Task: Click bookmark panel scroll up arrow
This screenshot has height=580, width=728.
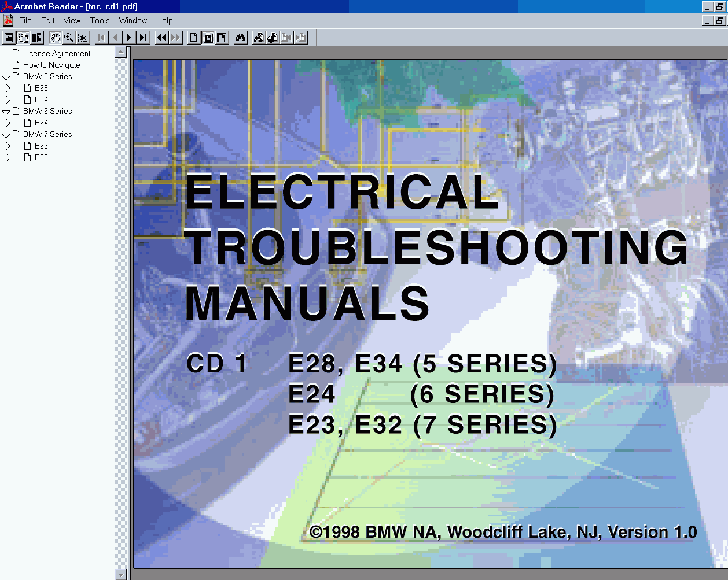Action: [121, 52]
